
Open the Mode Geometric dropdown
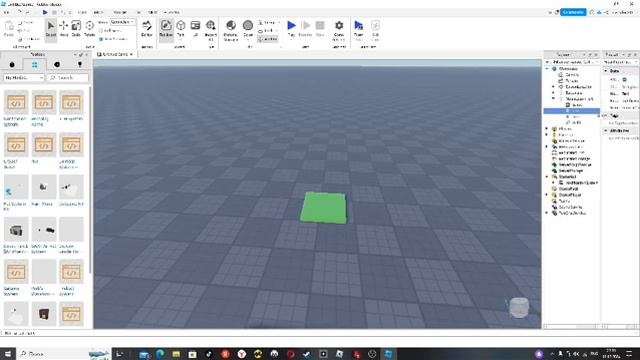point(122,22)
